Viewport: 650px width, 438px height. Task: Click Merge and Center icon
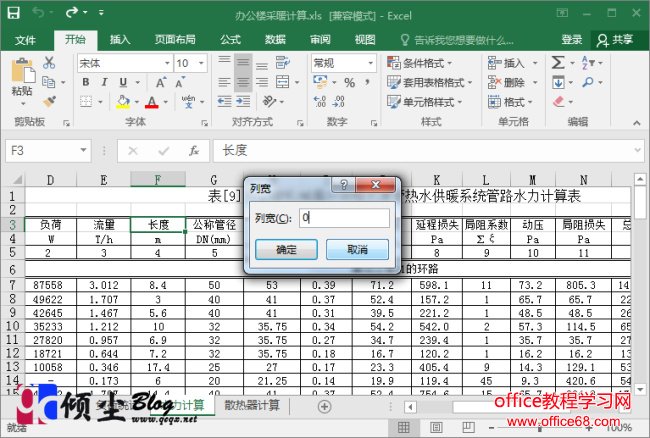(282, 82)
